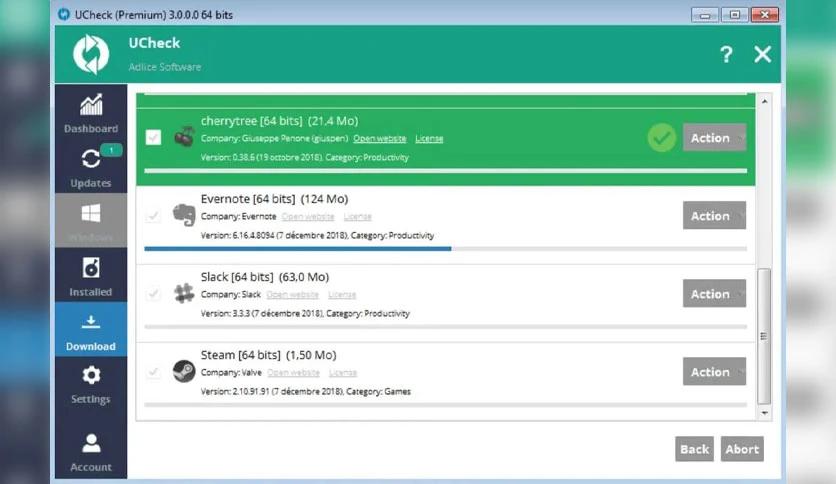Open website link for cherrytree
The image size is (836, 484).
click(x=380, y=139)
